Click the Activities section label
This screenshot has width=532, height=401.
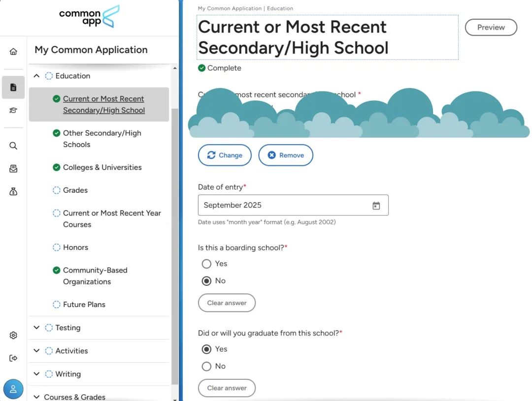[71, 350]
